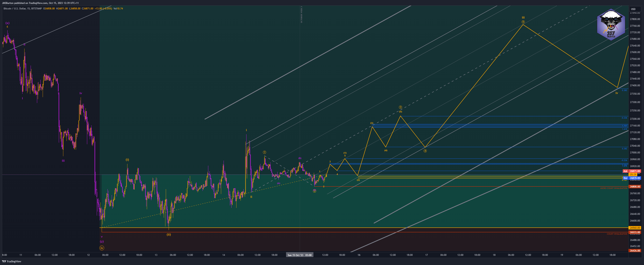Image resolution: width=644 pixels, height=265 pixels.
Task: Click the Close value C26871.00
Action: [88, 9]
